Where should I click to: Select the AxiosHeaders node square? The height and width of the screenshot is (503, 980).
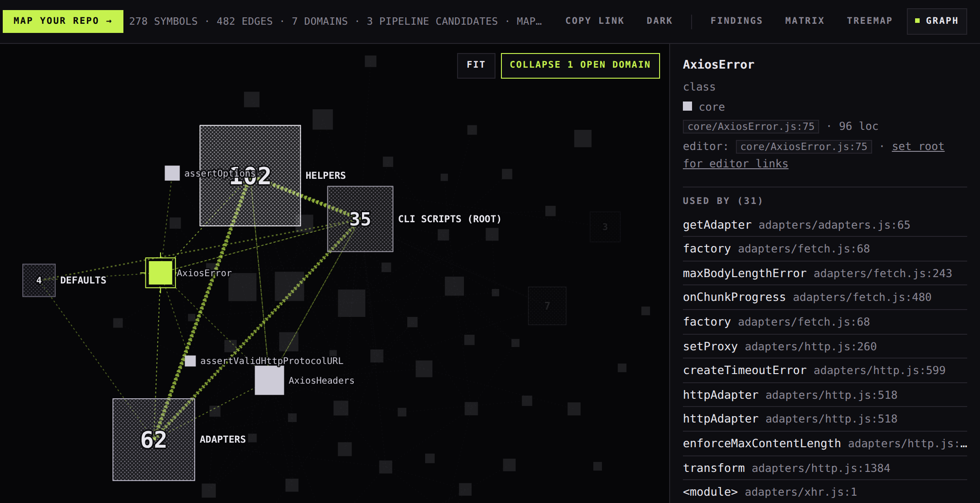(269, 380)
